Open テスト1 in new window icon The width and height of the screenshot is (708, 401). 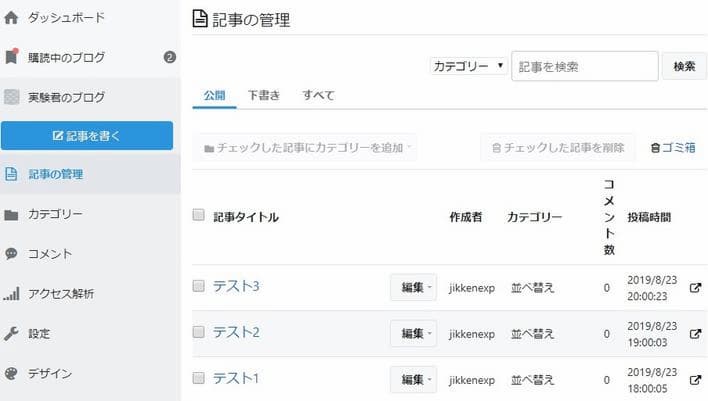[695, 380]
